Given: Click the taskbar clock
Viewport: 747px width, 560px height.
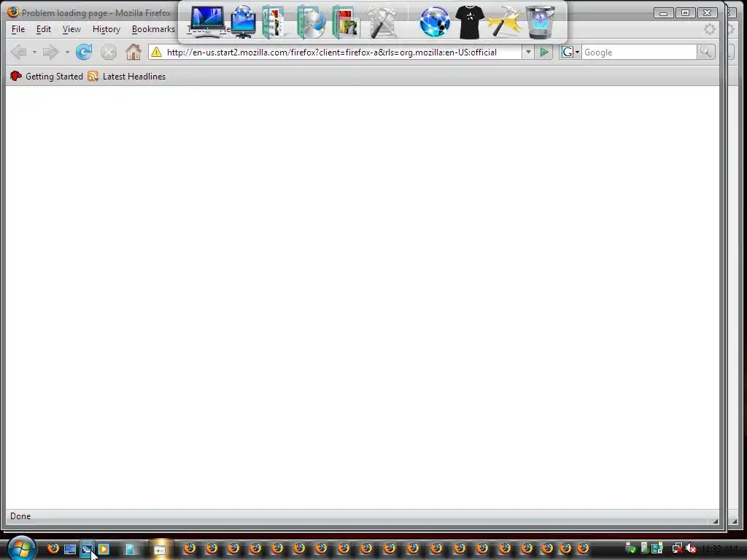Looking at the screenshot, I should pos(719,548).
